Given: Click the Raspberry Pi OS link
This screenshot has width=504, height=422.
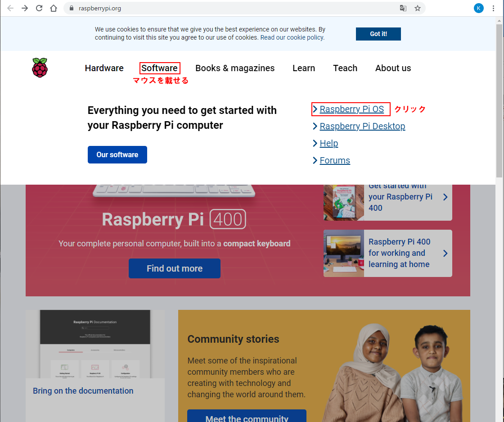Looking at the screenshot, I should [351, 109].
